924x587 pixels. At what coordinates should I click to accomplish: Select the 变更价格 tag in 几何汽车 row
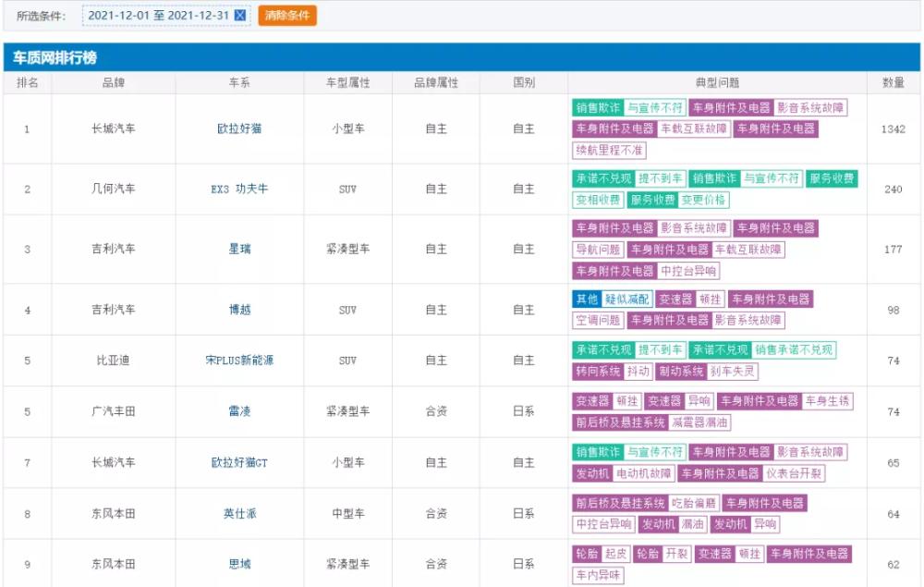tap(703, 200)
